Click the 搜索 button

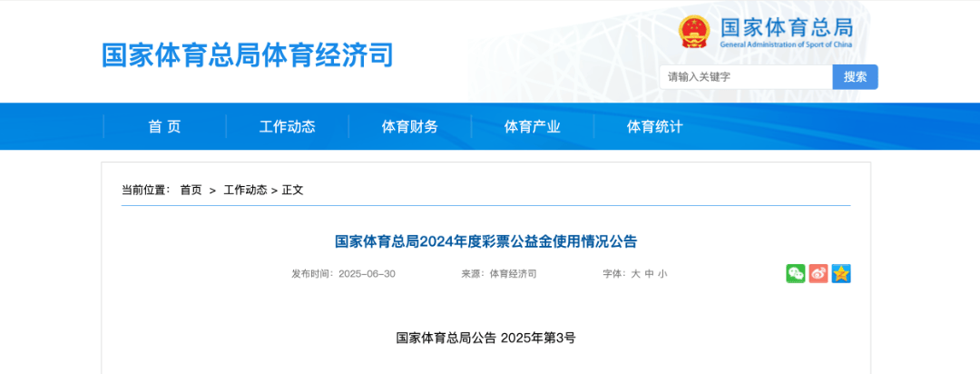[x=855, y=77]
